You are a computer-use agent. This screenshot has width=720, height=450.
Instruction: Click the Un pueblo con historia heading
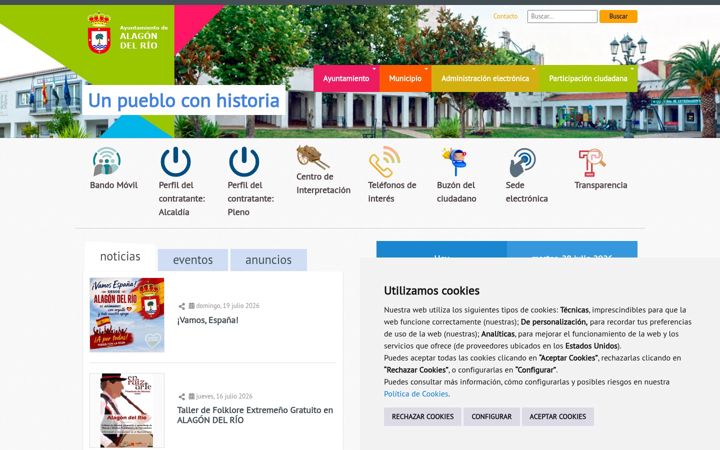click(184, 101)
